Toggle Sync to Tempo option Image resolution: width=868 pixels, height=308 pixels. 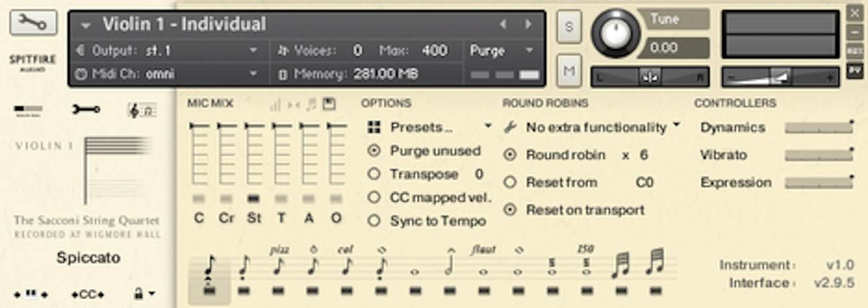[x=374, y=220]
